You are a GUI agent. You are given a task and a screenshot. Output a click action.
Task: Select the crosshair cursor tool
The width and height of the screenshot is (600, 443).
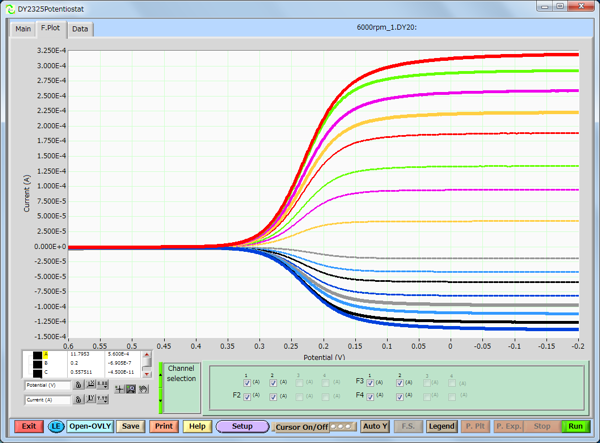[x=119, y=389]
